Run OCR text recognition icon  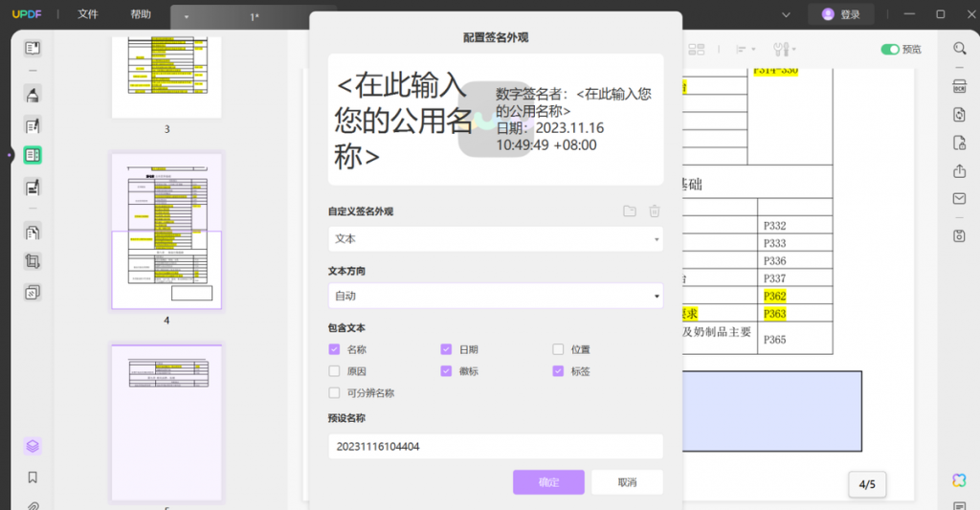click(959, 86)
